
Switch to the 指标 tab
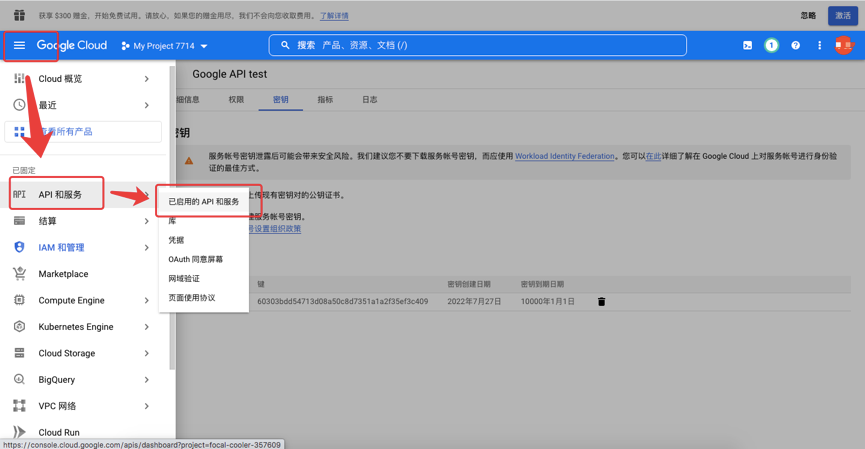325,99
